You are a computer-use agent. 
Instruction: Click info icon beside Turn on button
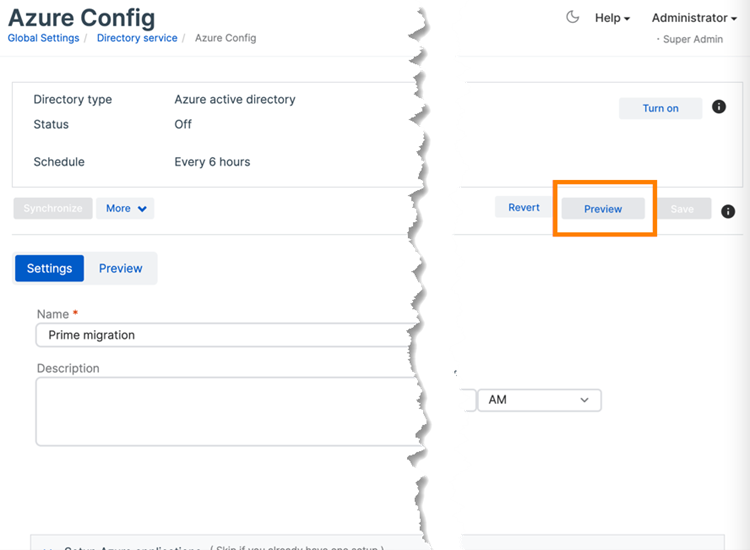(x=718, y=107)
